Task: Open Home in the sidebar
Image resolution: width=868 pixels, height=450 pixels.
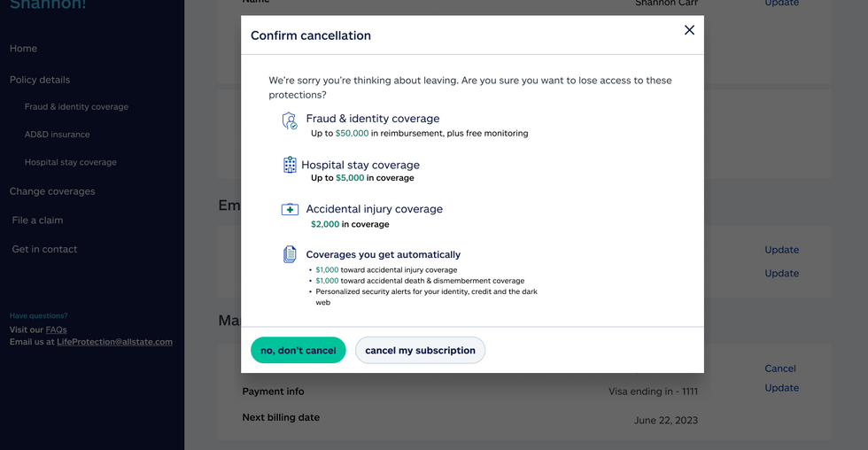Action: (23, 49)
